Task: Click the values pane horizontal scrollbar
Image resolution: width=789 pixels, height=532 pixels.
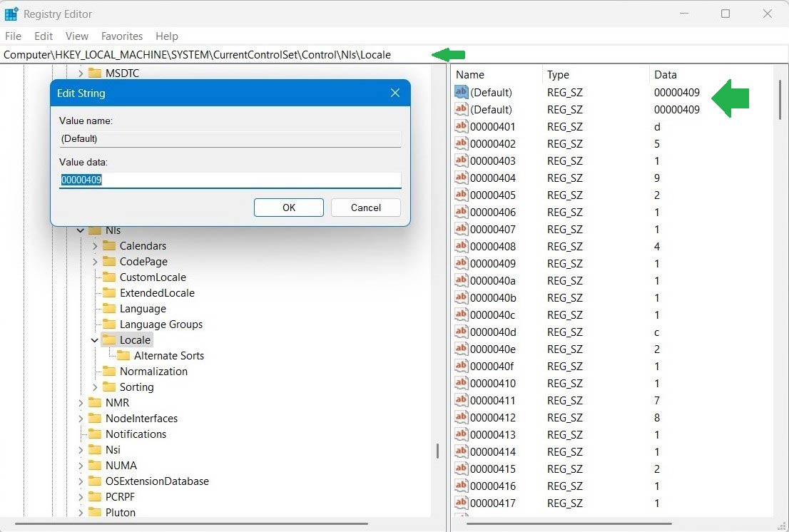Action: point(569,524)
